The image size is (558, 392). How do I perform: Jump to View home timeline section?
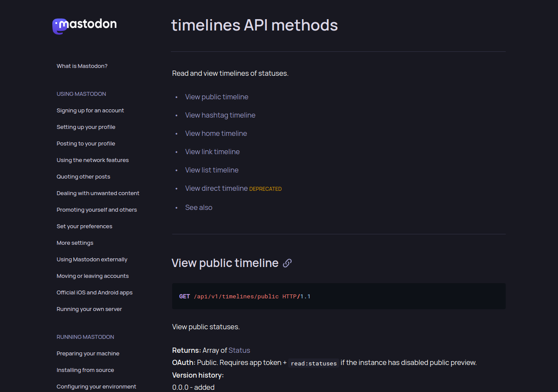pos(216,133)
